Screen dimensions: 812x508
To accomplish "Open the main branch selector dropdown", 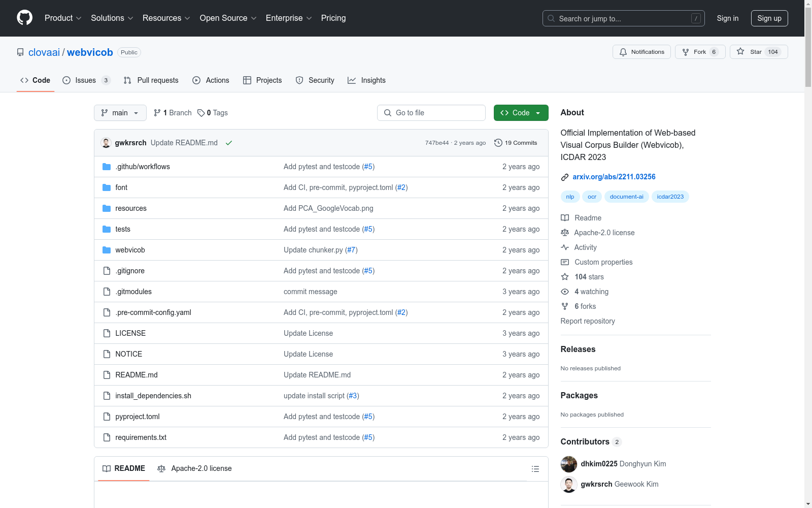I will pos(120,113).
